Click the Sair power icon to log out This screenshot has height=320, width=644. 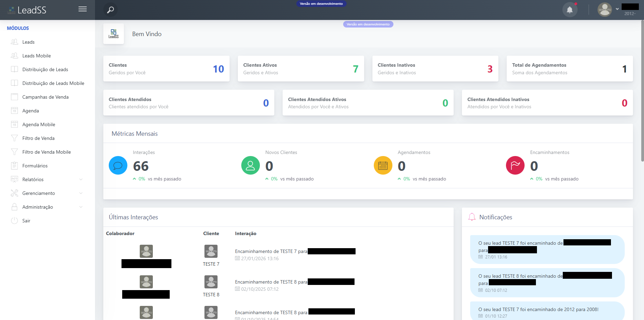coord(14,220)
